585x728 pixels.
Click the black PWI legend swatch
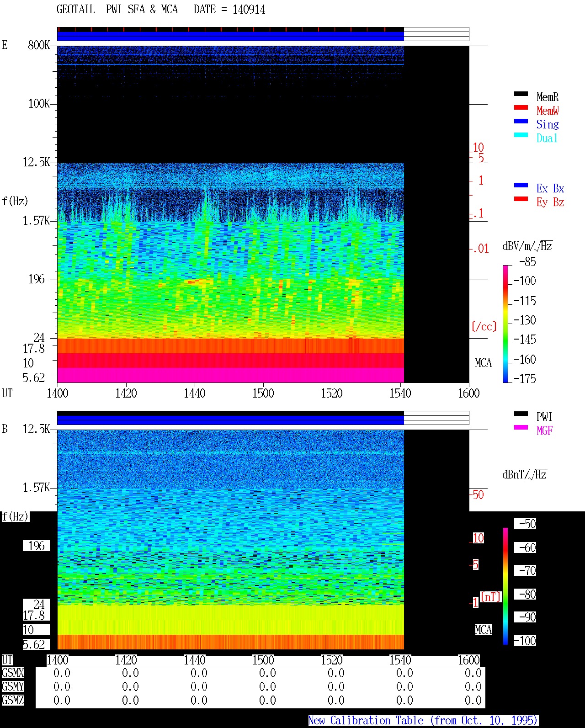521,414
